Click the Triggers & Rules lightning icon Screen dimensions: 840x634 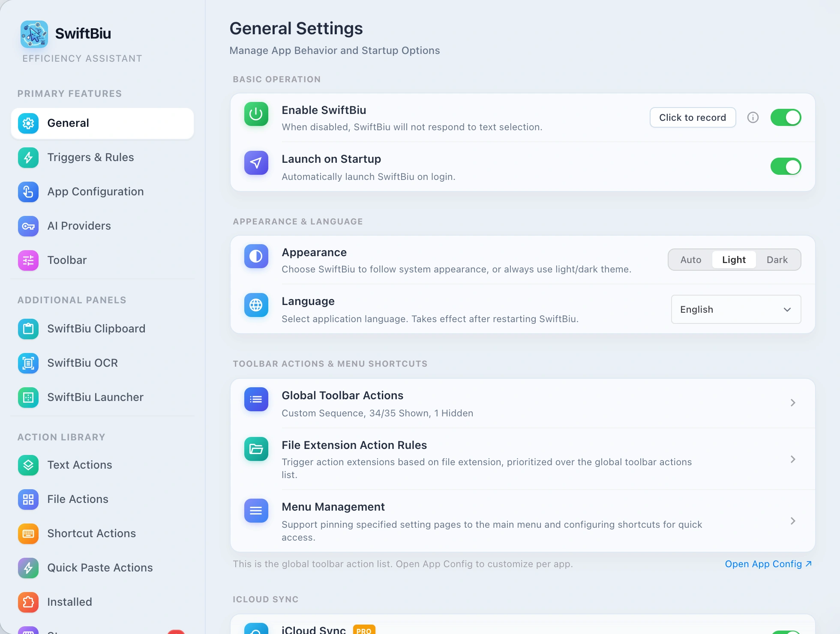(x=28, y=158)
